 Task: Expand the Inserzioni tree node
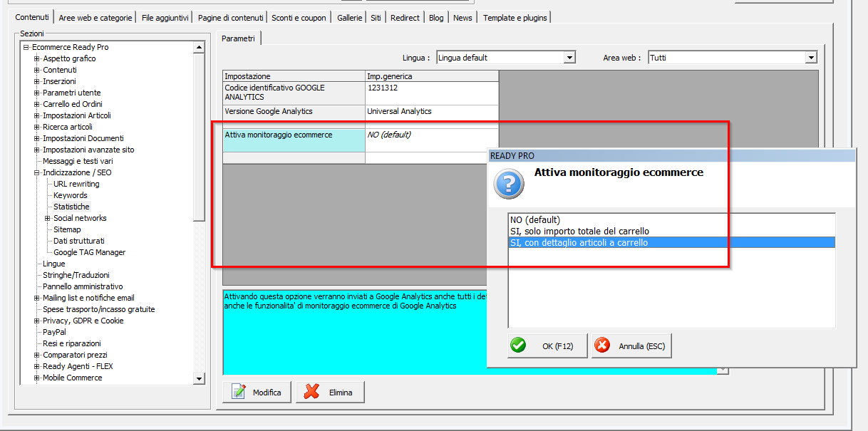(37, 81)
